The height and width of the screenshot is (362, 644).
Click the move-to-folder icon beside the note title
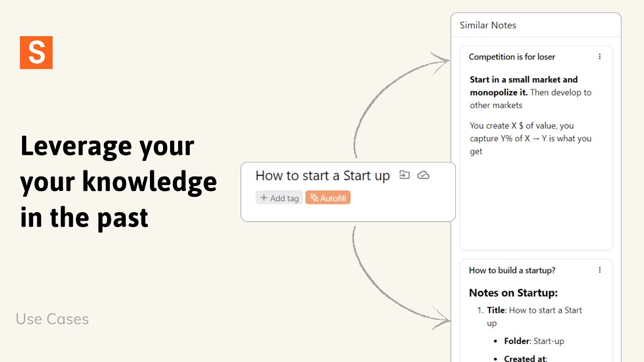(x=405, y=175)
